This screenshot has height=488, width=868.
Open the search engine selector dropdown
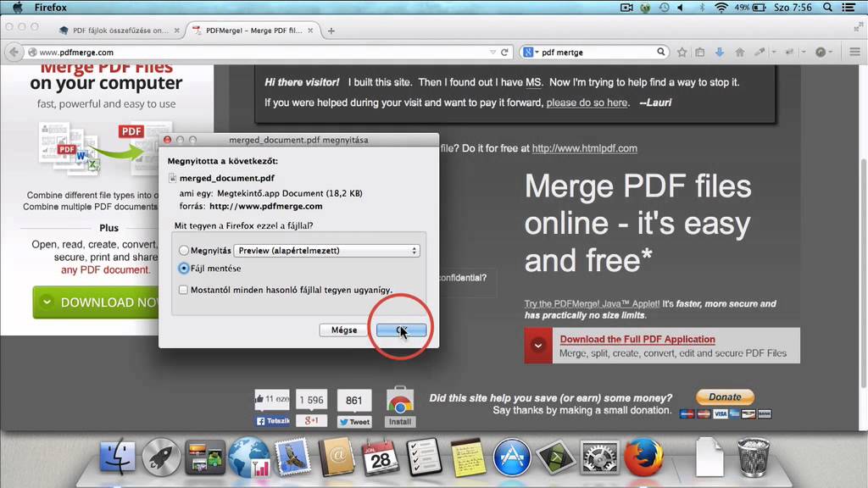pos(531,52)
